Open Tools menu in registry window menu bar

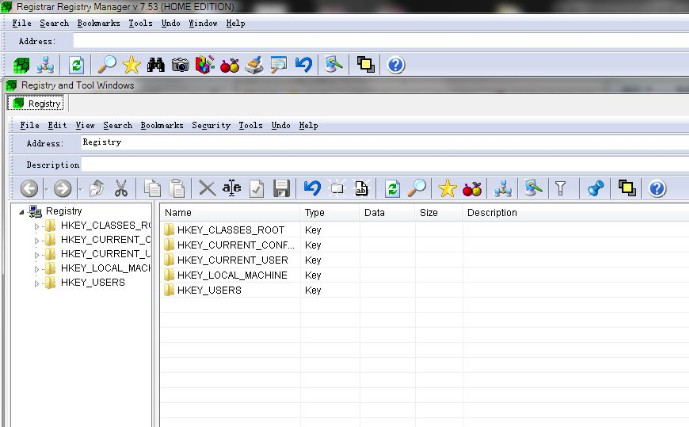point(250,126)
